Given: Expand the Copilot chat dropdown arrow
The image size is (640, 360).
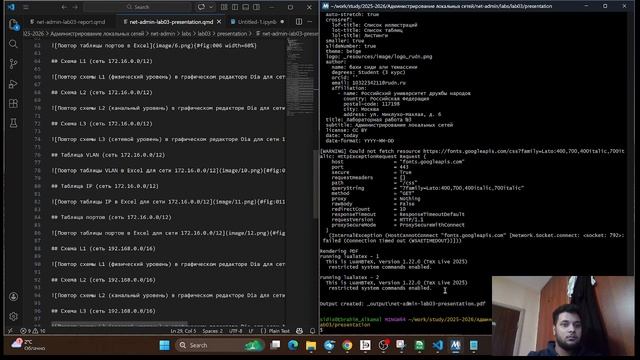Looking at the screenshot, I should [211, 7].
